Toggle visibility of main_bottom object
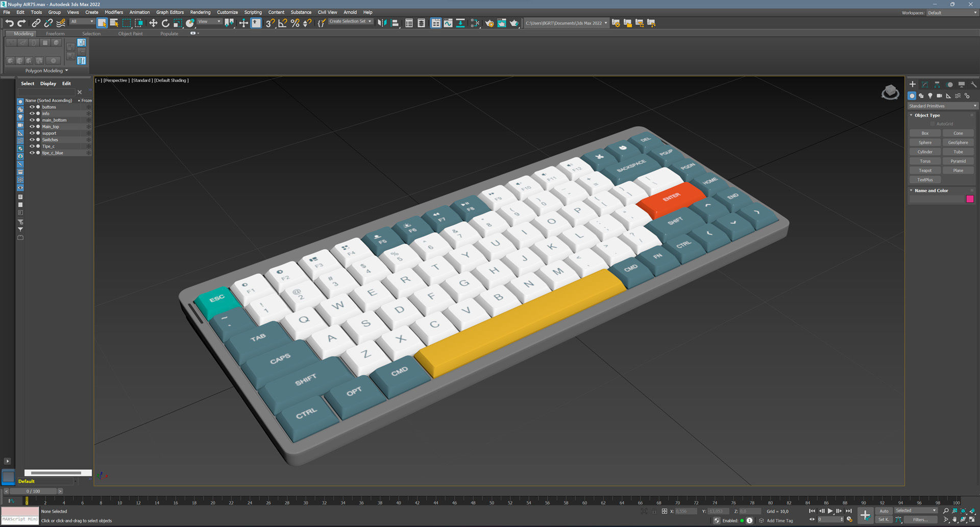Viewport: 980px width, 527px height. pyautogui.click(x=32, y=120)
